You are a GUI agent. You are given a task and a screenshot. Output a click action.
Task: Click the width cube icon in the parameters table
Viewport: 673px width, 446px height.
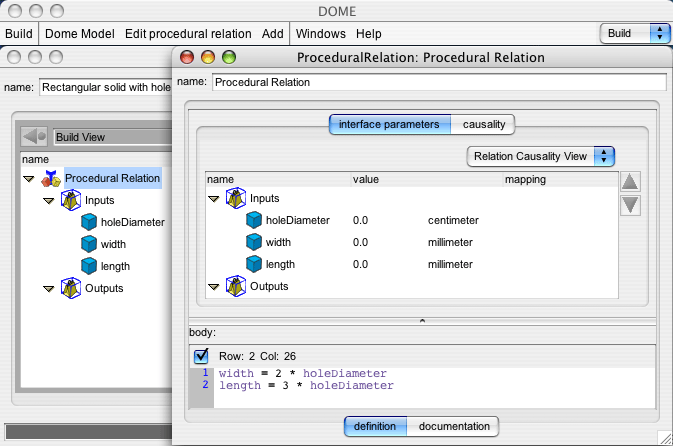click(x=254, y=242)
